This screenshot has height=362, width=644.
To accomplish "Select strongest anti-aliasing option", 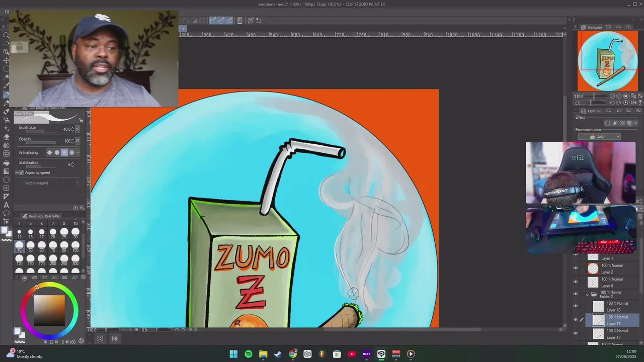I will [x=71, y=152].
